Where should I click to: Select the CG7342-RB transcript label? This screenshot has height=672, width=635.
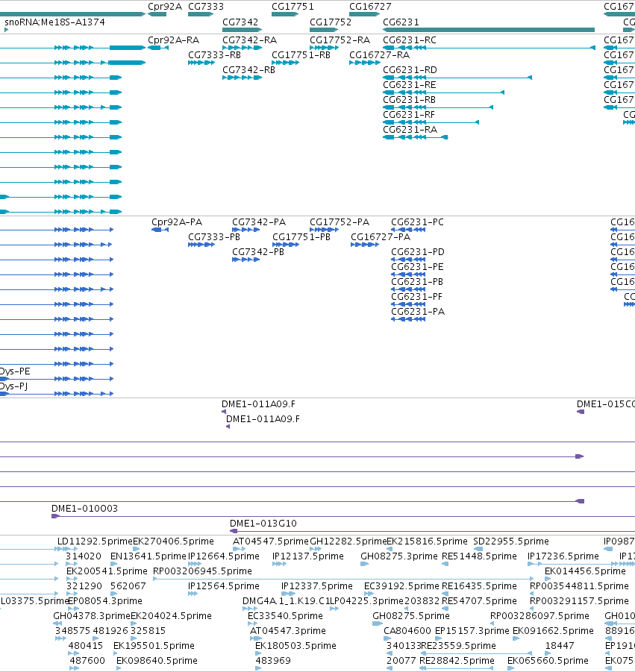click(248, 70)
